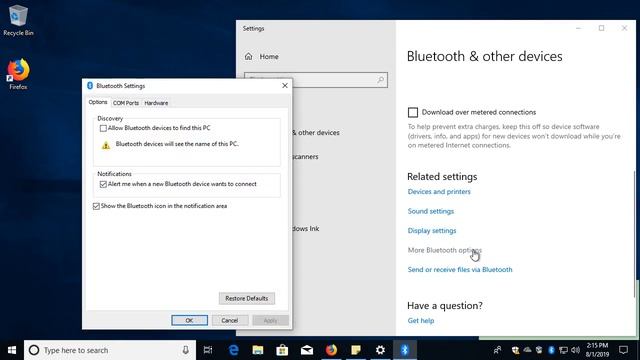Viewport: 640px width, 360px height.
Task: Click the taskbar clock showing 2:15 PM
Action: click(597, 350)
